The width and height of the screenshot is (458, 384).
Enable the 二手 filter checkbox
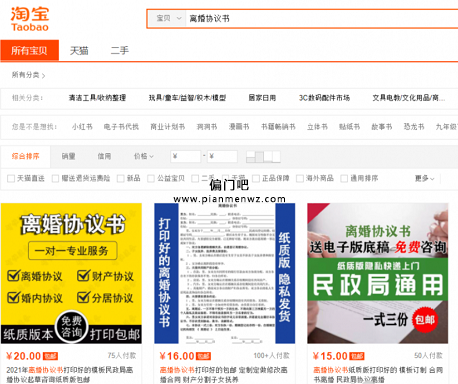pos(195,179)
